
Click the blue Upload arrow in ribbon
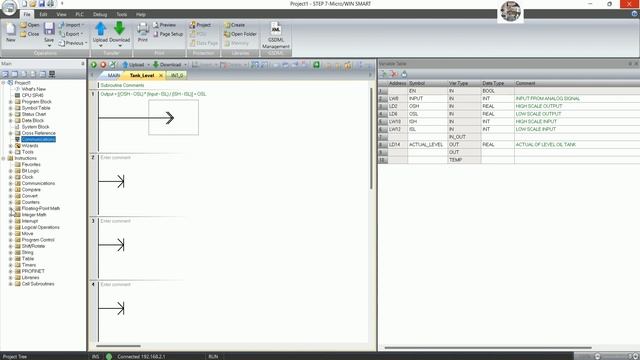(x=100, y=29)
